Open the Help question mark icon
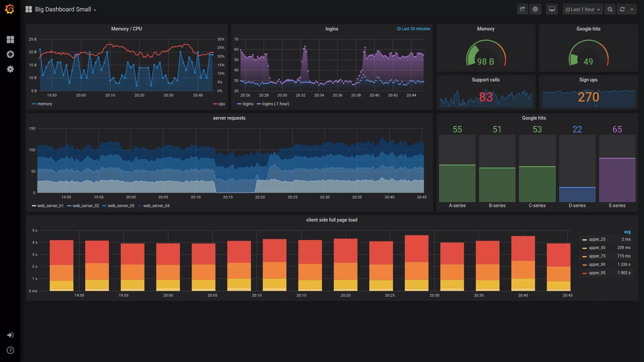This screenshot has width=644, height=362. (10, 350)
